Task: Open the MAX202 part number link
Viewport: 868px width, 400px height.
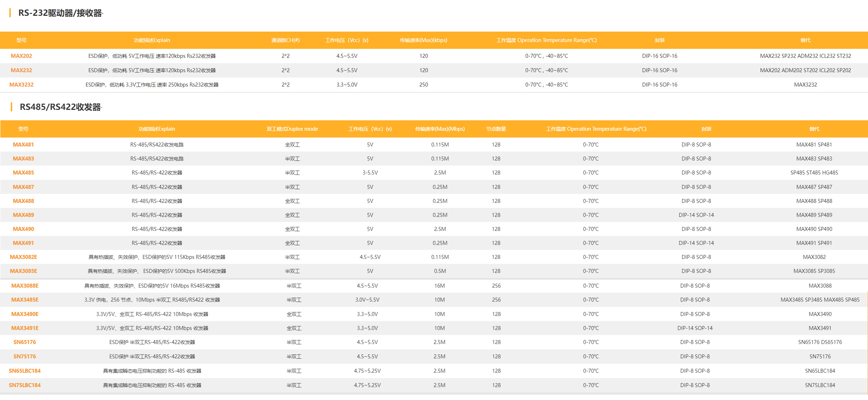Action: pos(21,56)
